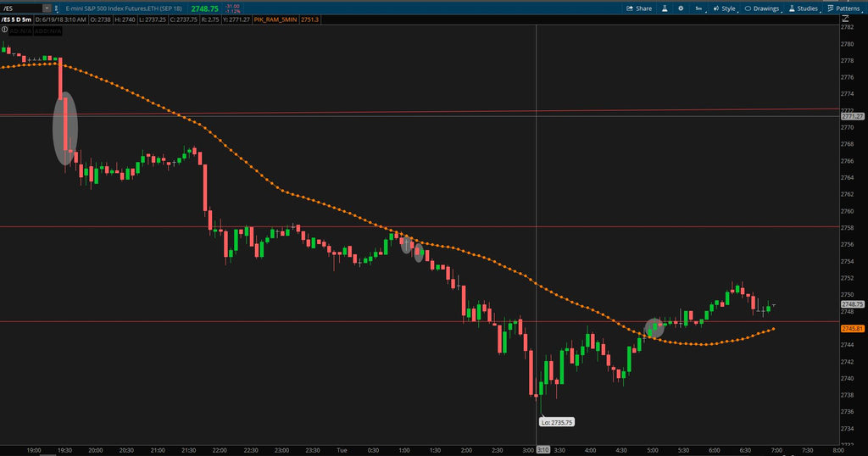Click the orange 2745.81 study bubble on the price axis
The height and width of the screenshot is (456, 868).
click(x=853, y=329)
